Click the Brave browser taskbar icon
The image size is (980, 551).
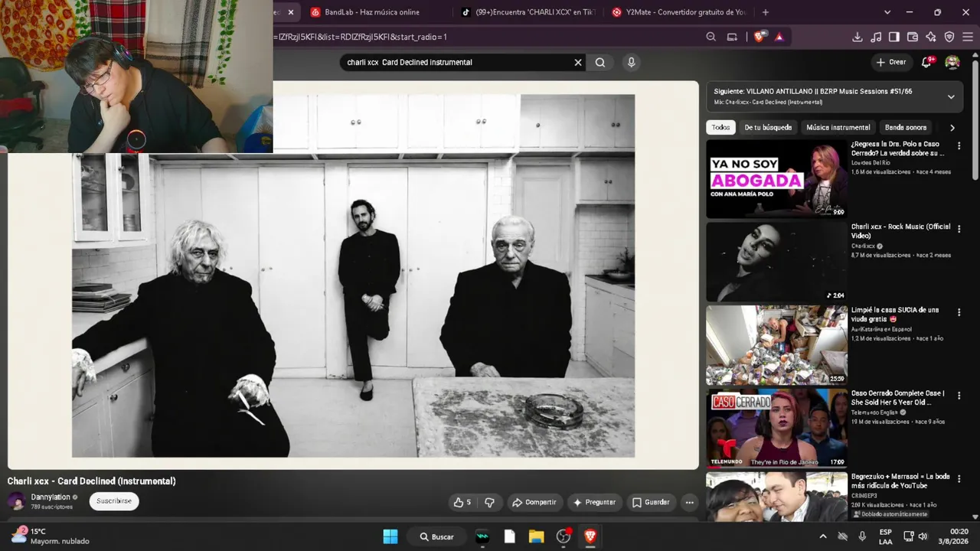[x=590, y=536]
